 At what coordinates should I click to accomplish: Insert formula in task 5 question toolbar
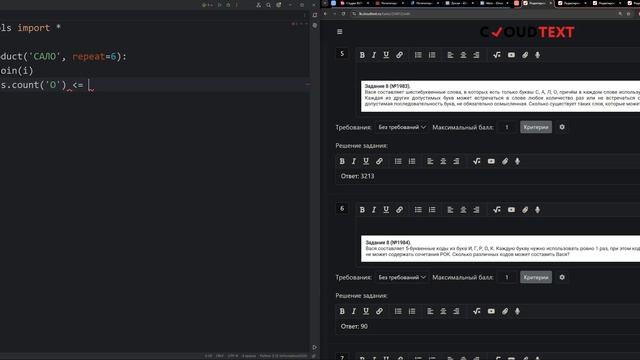pos(497,55)
